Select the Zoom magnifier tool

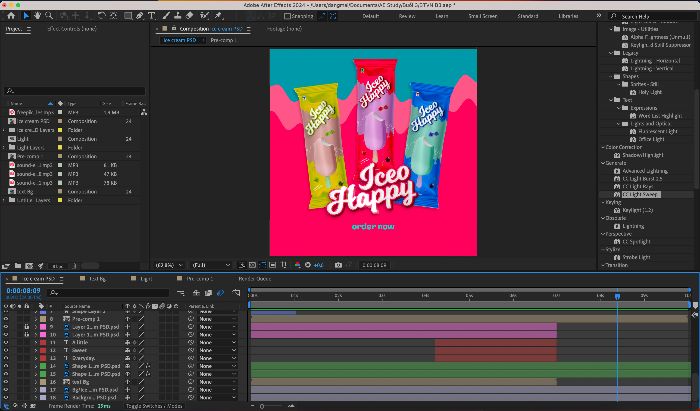[x=49, y=16]
